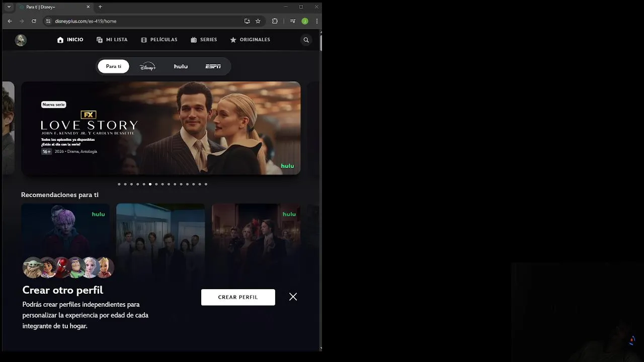Close the 'Para ti | Disney+' tab
Screen dimensions: 644x362
tap(88, 7)
